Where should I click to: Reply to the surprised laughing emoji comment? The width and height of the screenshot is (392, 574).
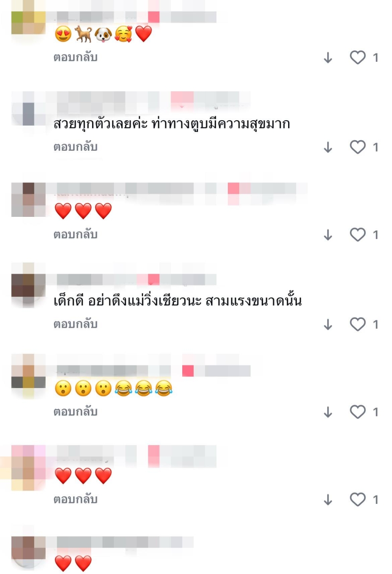click(x=75, y=412)
